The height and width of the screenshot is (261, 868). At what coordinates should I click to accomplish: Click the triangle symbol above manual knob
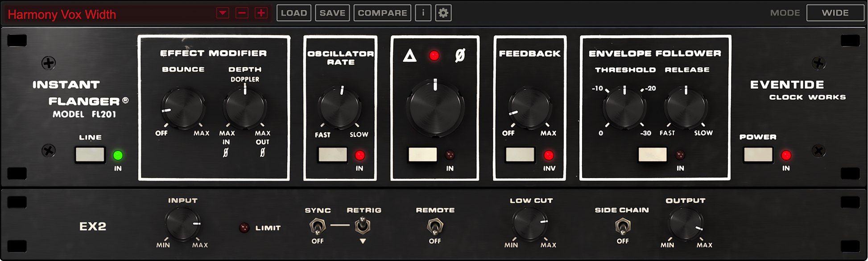pyautogui.click(x=409, y=56)
